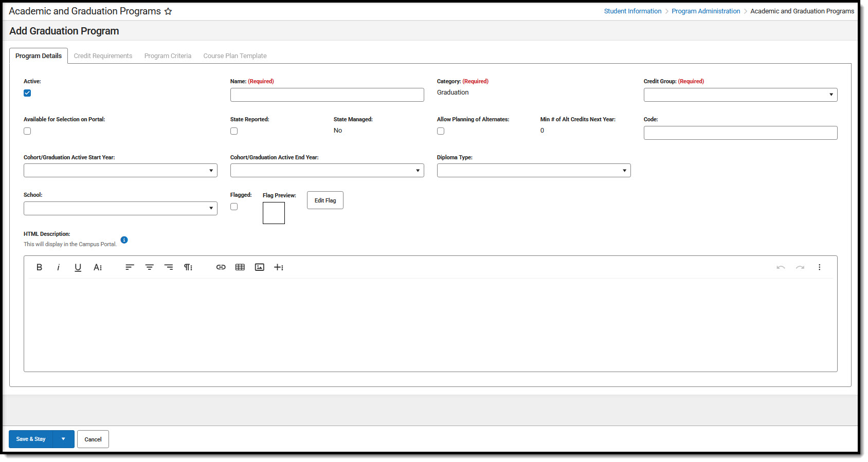
Task: Tick the Flagged checkbox
Action: click(x=234, y=207)
